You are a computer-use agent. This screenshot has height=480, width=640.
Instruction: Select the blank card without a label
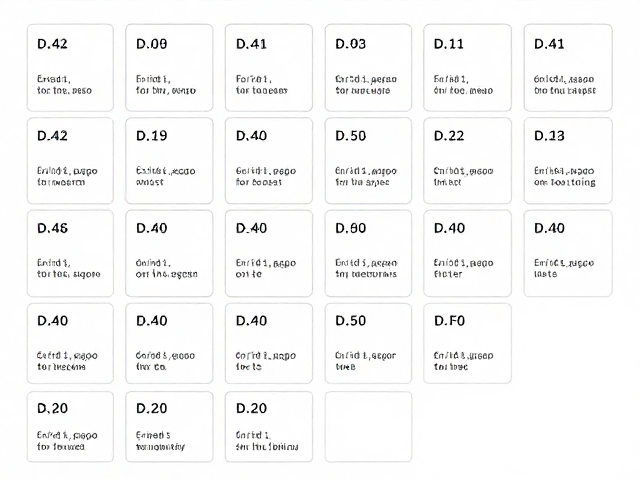tap(368, 427)
